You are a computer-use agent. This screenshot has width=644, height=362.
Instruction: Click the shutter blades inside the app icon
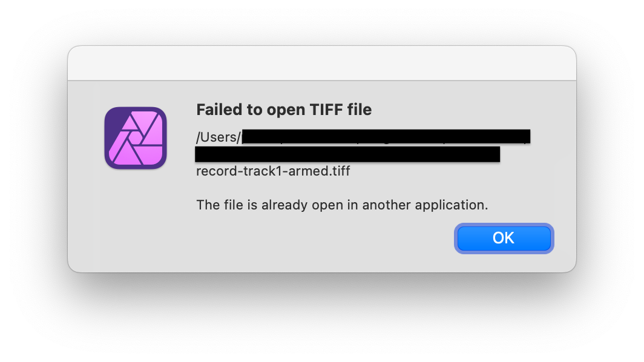136,138
